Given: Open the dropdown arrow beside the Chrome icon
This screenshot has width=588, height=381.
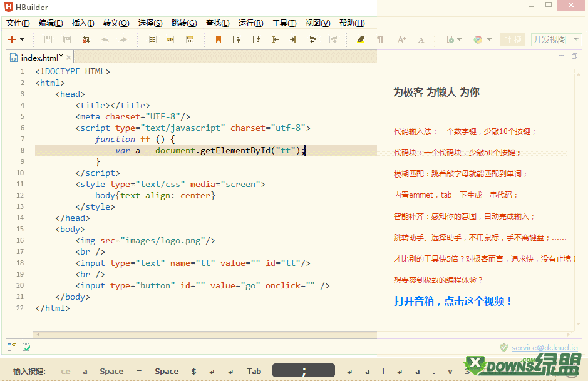Looking at the screenshot, I should tap(489, 39).
